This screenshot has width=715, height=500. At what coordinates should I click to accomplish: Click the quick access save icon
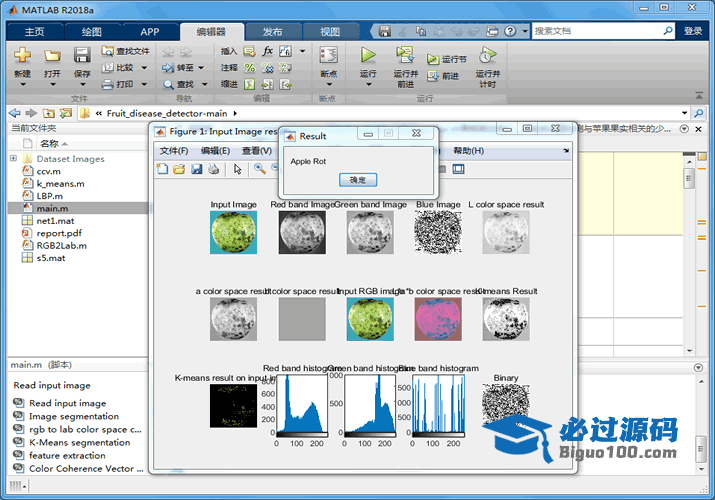click(x=385, y=31)
